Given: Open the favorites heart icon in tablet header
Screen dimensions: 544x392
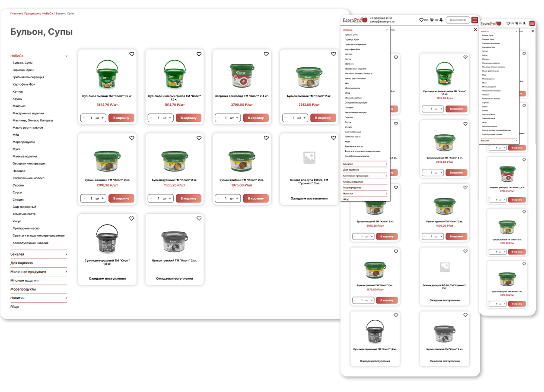Looking at the screenshot, I should (x=421, y=20).
